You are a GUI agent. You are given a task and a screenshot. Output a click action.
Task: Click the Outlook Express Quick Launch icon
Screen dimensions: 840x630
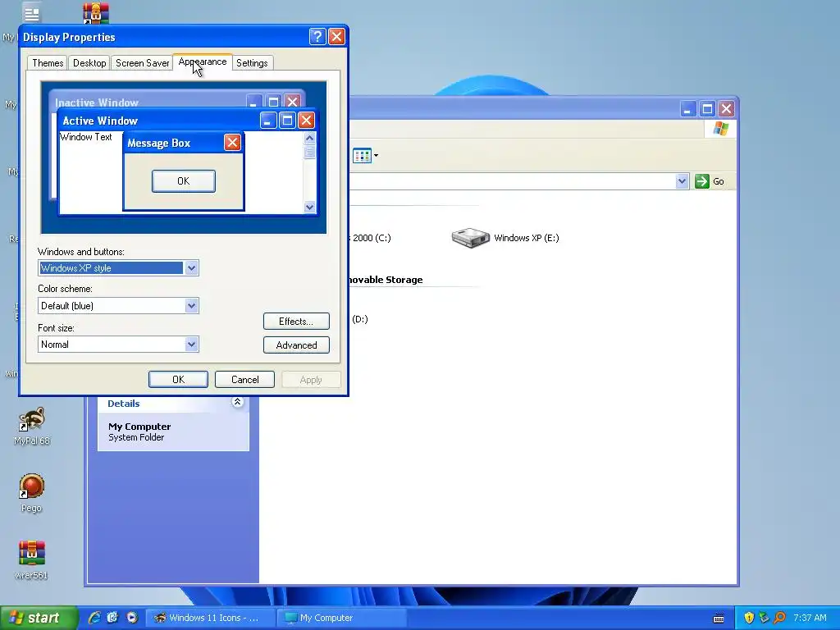point(112,618)
